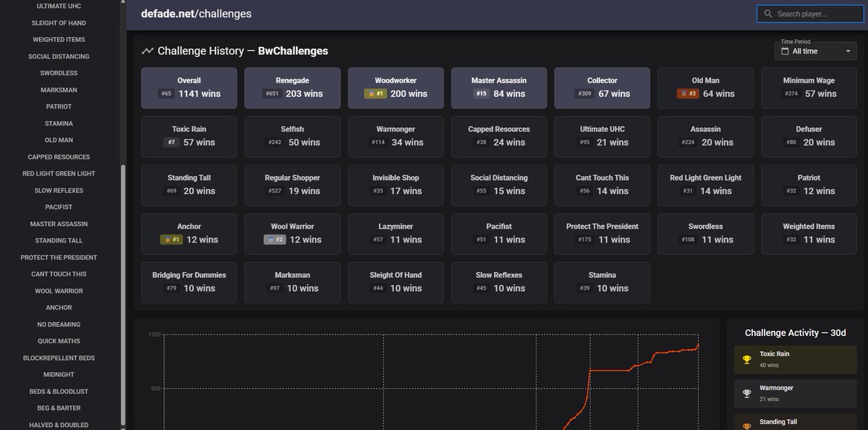Click the calendar icon in Time Period

click(x=783, y=51)
